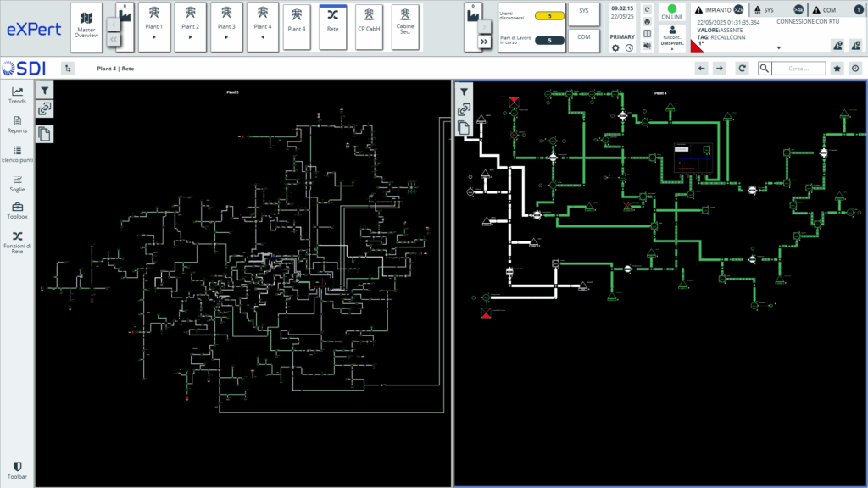Viewport: 868px width, 488px height.
Task: Open the Trends sidebar panel
Action: pyautogui.click(x=17, y=95)
